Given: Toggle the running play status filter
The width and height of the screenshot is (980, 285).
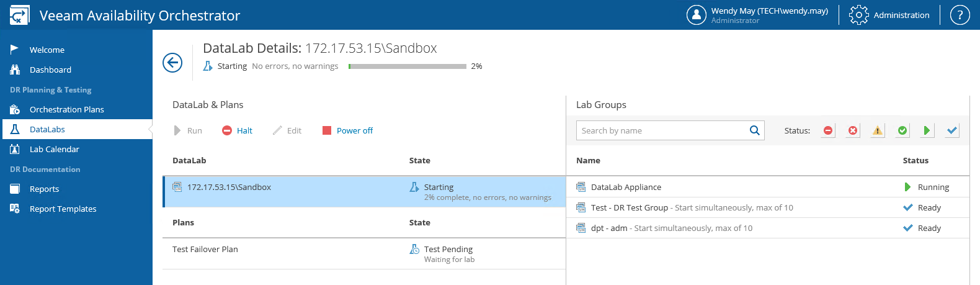Looking at the screenshot, I should 927,130.
